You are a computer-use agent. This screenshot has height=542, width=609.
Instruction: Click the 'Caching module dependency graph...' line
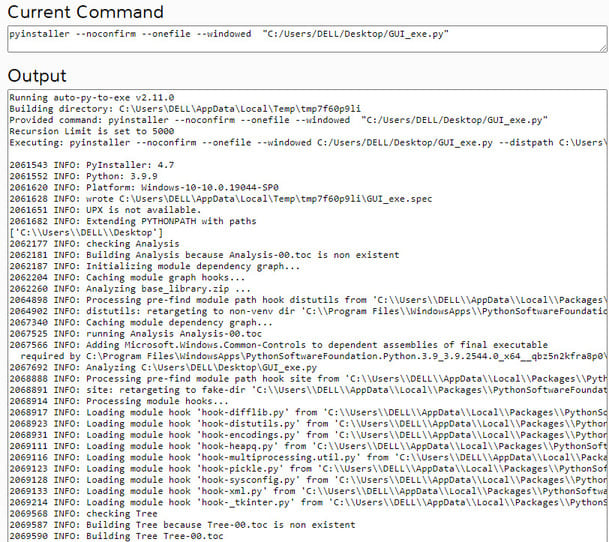pyautogui.click(x=141, y=323)
